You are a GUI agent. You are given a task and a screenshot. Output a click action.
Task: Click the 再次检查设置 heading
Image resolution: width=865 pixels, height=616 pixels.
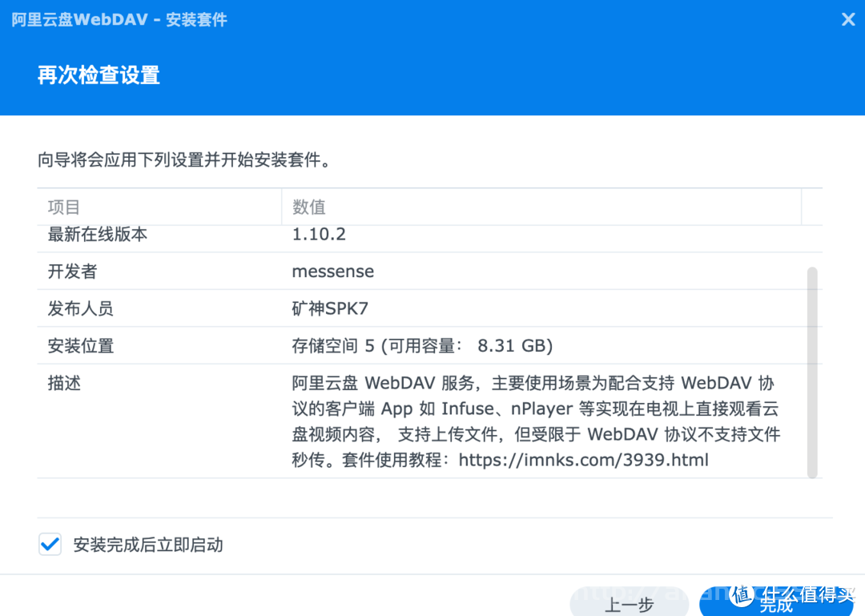99,75
